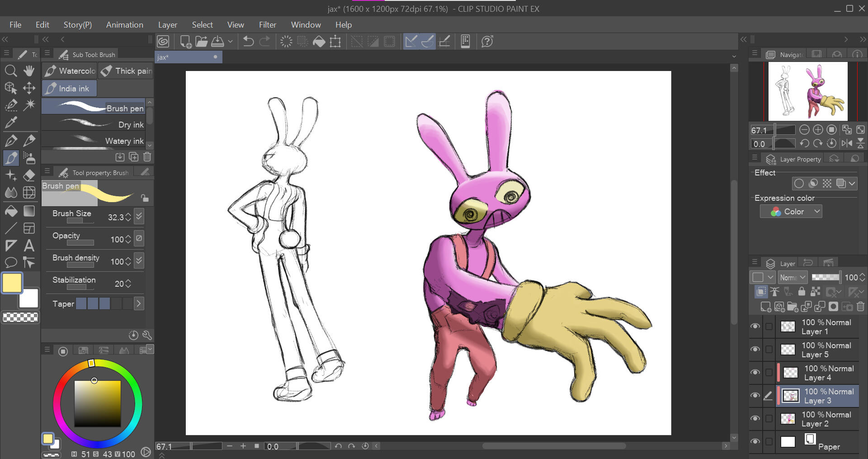Expand the Taper settings arrow
The height and width of the screenshot is (459, 868).
[x=139, y=303]
